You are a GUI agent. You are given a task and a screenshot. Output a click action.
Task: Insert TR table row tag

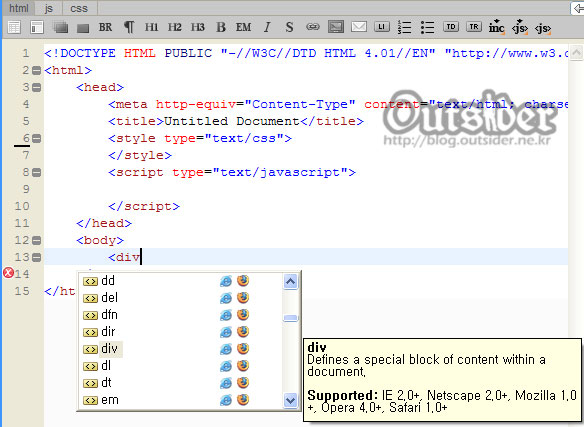[474, 27]
